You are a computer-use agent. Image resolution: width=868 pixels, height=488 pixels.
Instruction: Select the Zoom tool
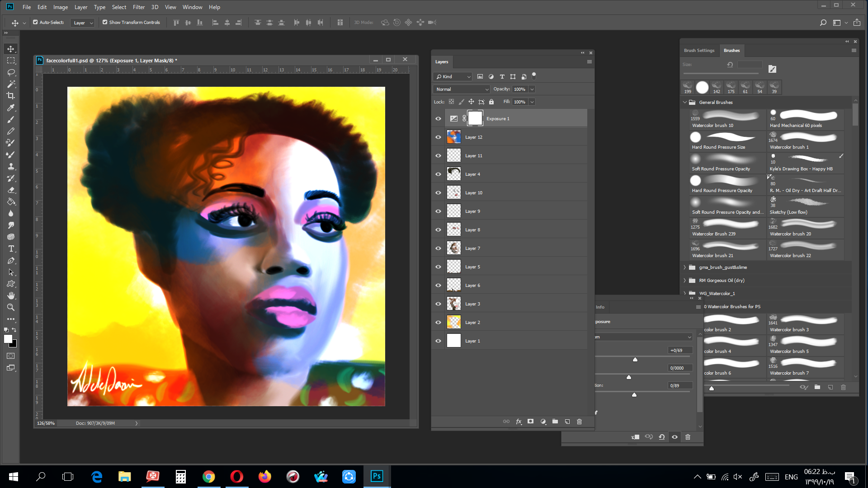coord(11,307)
